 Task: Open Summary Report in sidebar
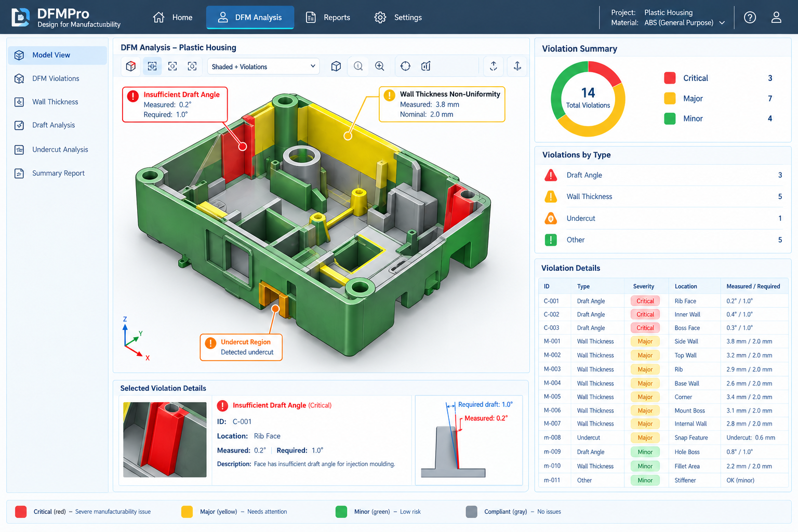[57, 174]
